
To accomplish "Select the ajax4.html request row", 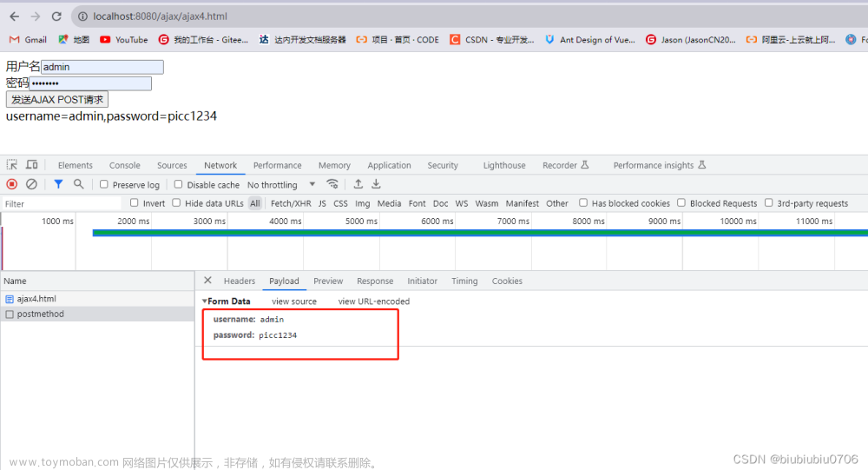I will point(97,299).
